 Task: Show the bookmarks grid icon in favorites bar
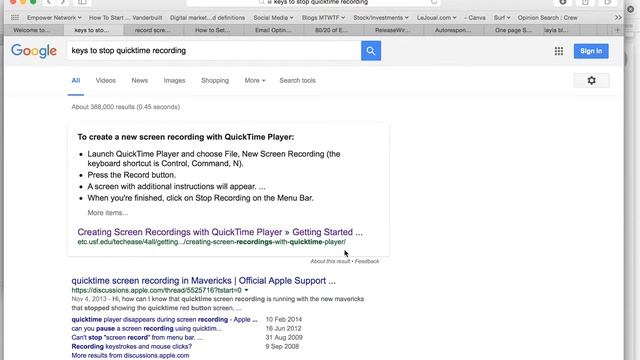15,18
